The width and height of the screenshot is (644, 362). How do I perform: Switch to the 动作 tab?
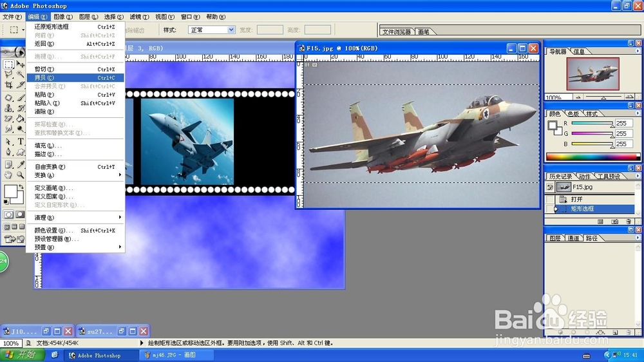tap(585, 176)
